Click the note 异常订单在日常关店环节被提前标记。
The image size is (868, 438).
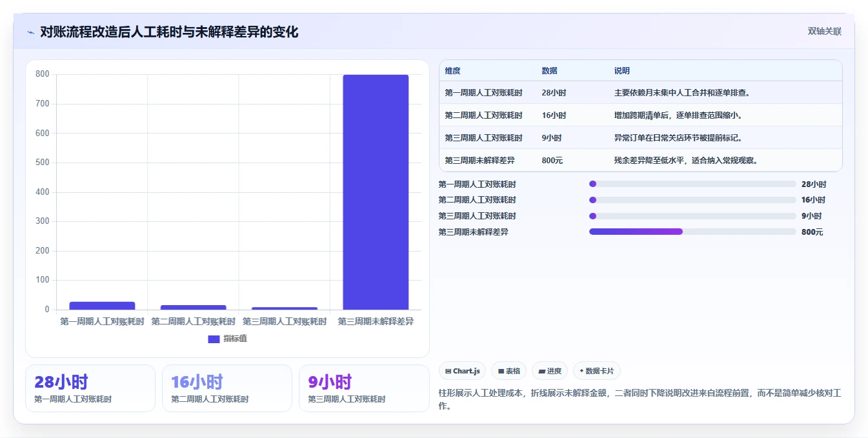[678, 138]
